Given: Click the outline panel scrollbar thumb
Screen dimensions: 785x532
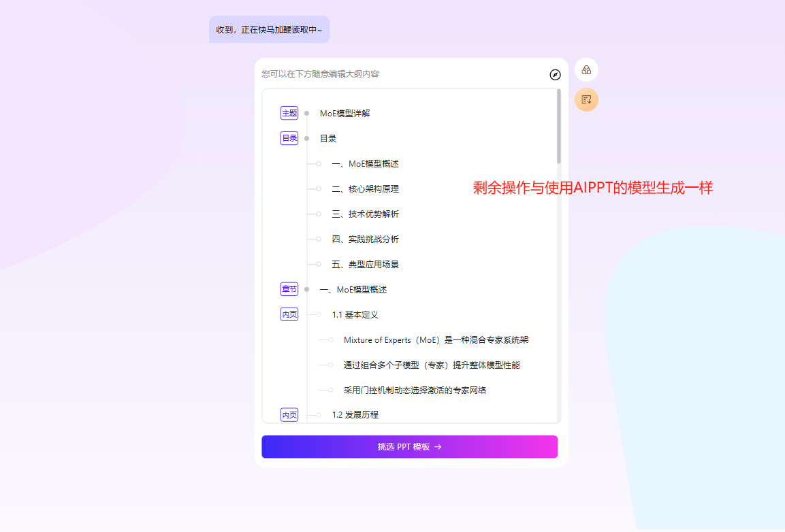Looking at the screenshot, I should [559, 126].
